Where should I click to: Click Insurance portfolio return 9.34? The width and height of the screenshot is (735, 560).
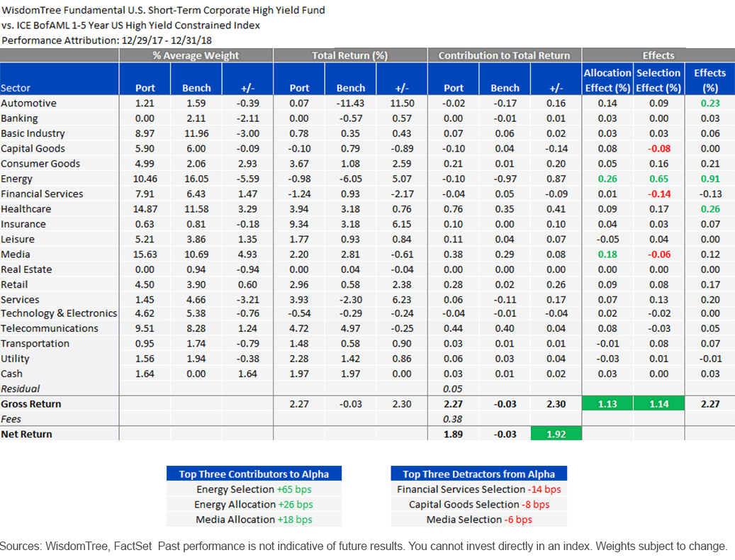tap(299, 224)
